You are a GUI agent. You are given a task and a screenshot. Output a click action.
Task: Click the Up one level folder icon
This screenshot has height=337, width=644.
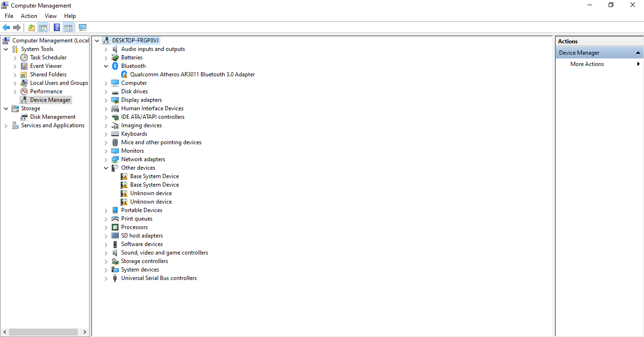coord(31,28)
